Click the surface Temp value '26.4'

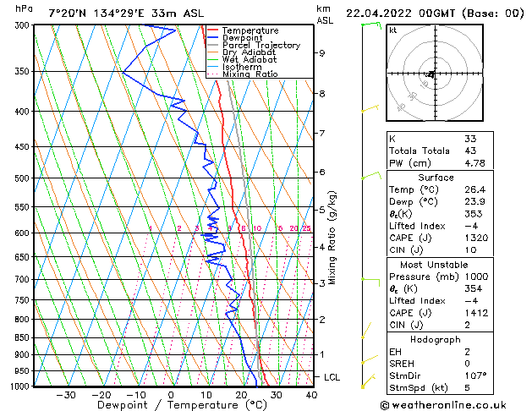474,189
